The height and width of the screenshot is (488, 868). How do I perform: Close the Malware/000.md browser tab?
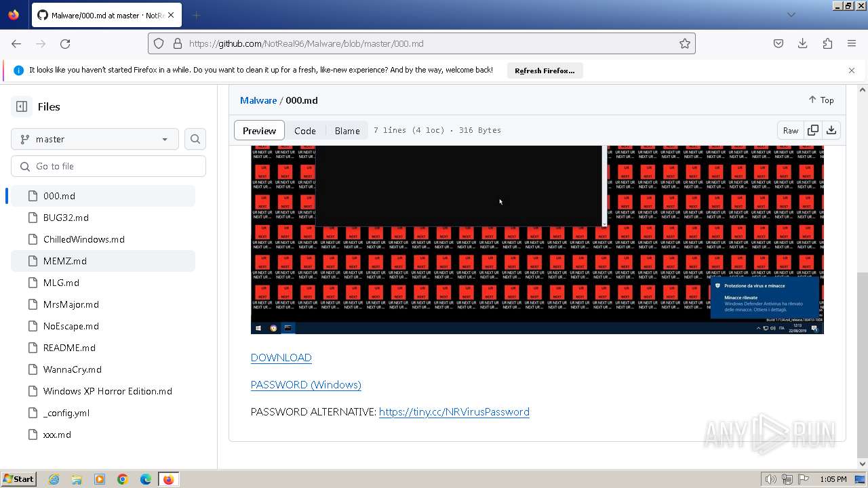click(171, 15)
